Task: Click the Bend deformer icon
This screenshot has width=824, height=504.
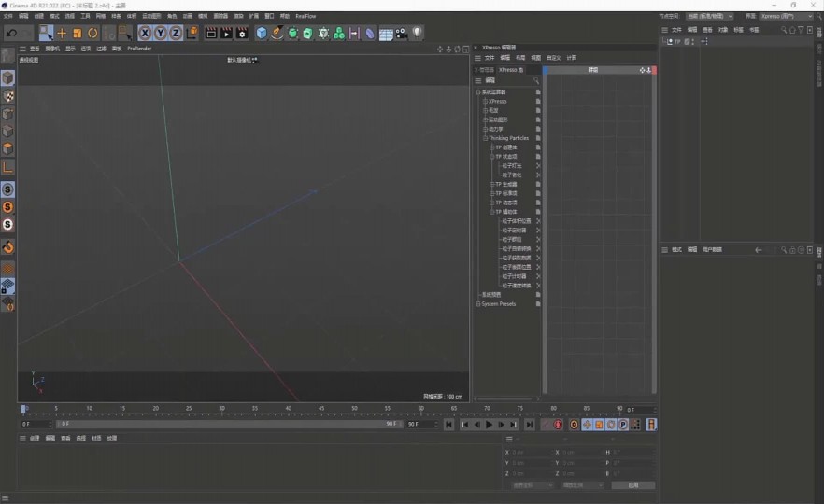Action: click(370, 33)
